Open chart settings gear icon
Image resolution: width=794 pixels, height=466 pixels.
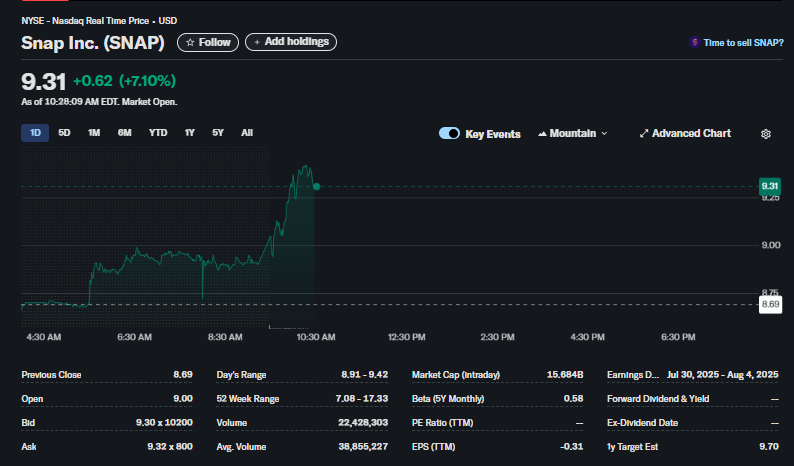coord(766,134)
